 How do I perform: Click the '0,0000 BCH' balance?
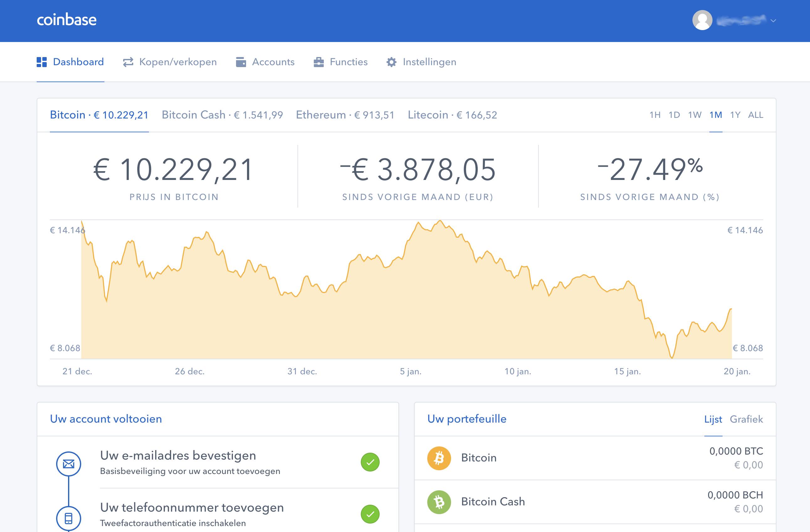(x=735, y=495)
